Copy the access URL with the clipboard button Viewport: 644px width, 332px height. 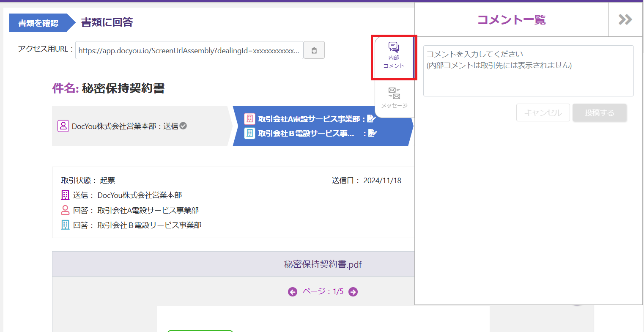click(x=314, y=50)
